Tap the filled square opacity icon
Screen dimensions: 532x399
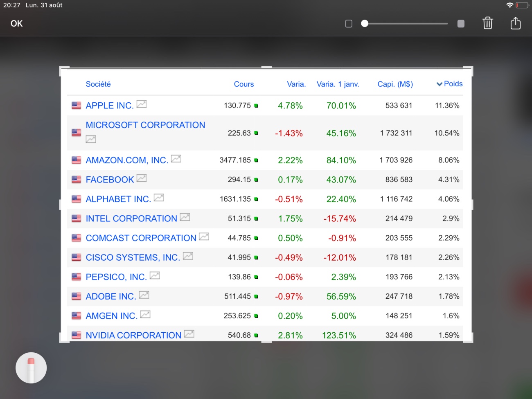[x=461, y=24]
